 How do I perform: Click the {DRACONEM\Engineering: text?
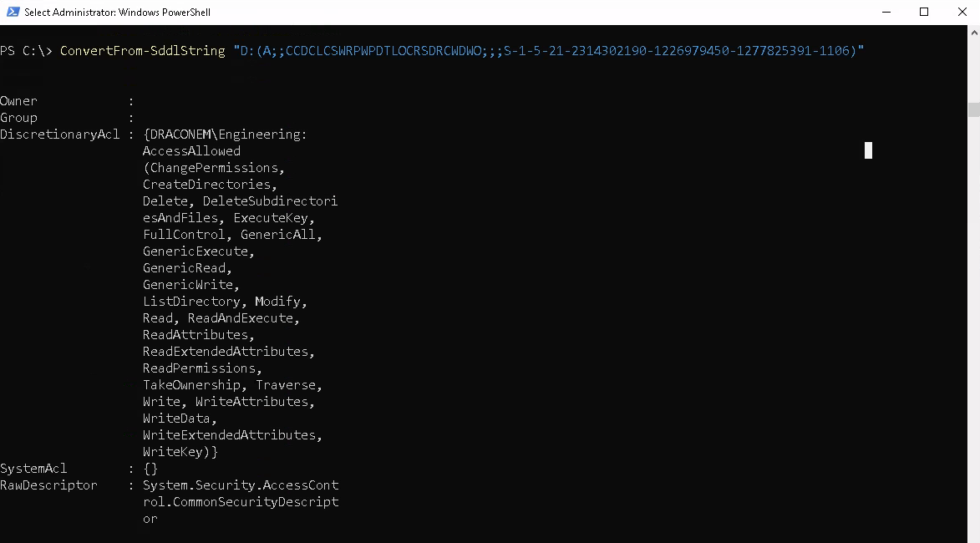click(x=225, y=134)
